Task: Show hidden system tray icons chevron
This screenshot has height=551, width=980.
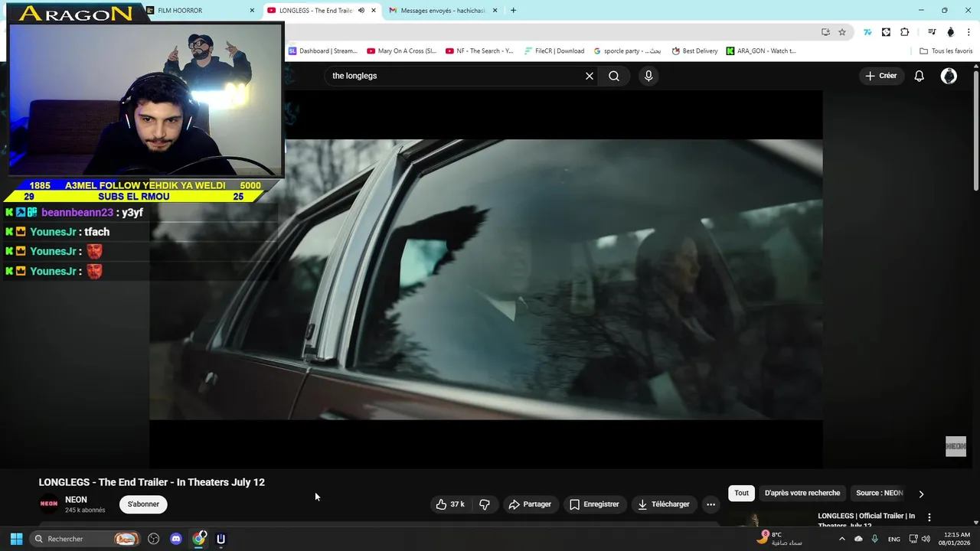Action: pyautogui.click(x=841, y=539)
